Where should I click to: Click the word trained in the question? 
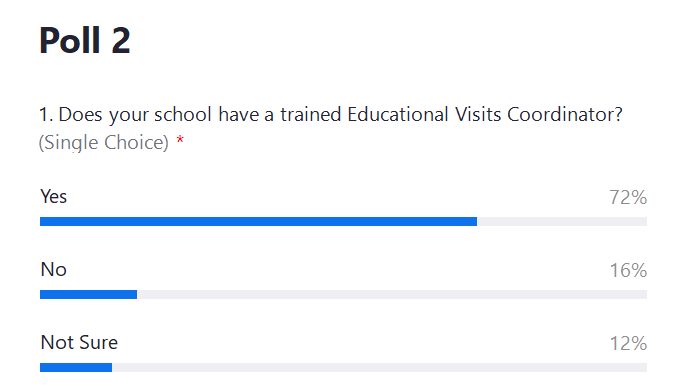(x=311, y=115)
